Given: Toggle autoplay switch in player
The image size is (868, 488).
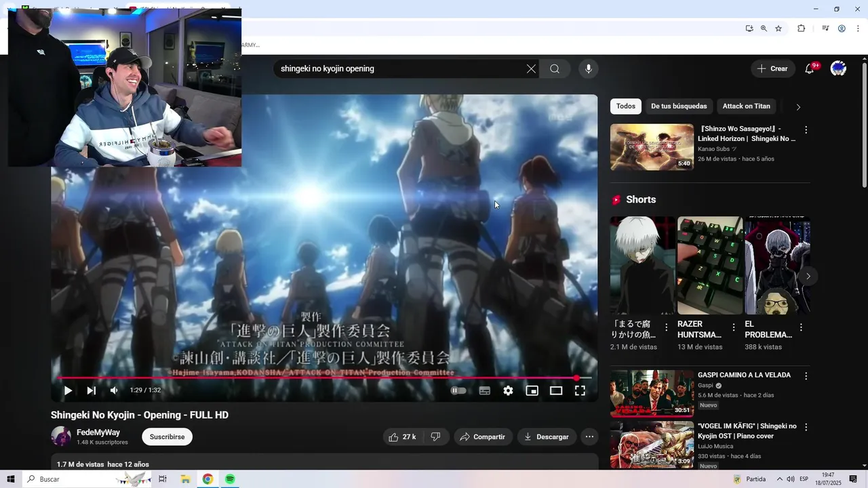Looking at the screenshot, I should click(458, 390).
